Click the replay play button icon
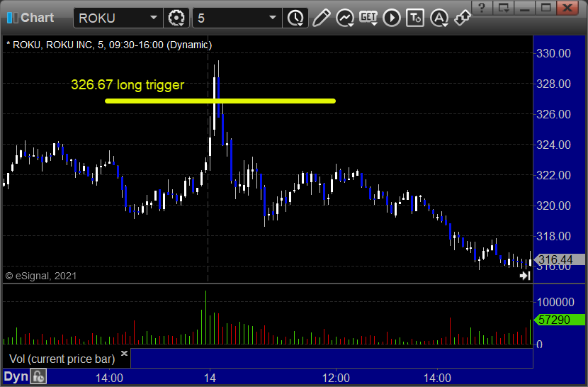588x387 pixels. [392, 18]
